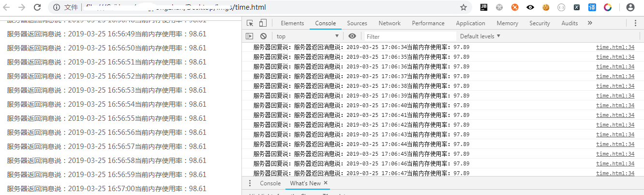Open the cookie extension icon
Screen dimensions: 644x195
click(546, 7)
